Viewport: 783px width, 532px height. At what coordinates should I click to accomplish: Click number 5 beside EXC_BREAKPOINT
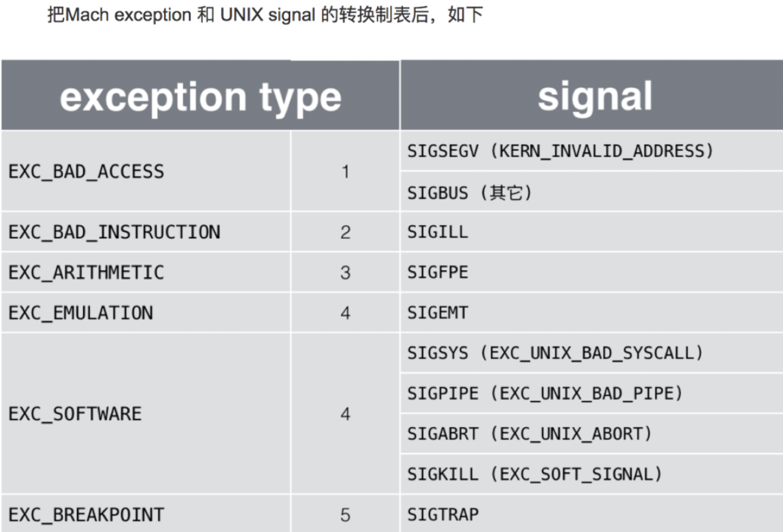(345, 515)
